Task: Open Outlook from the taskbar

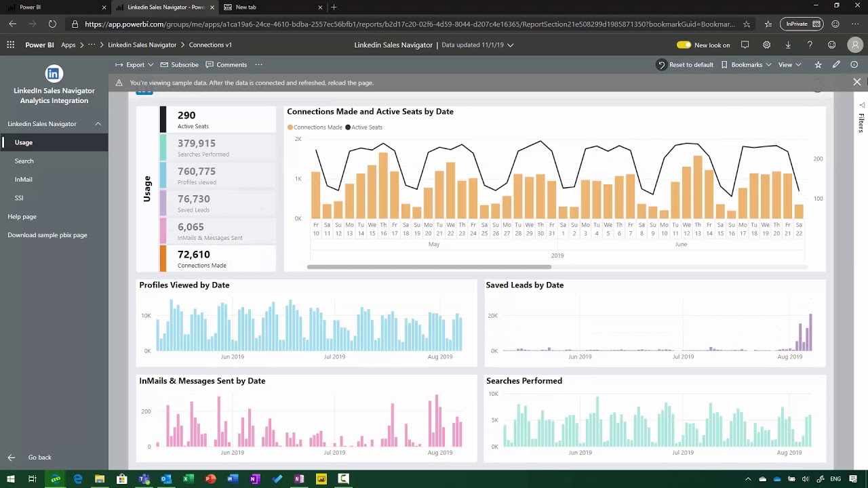Action: point(166,479)
